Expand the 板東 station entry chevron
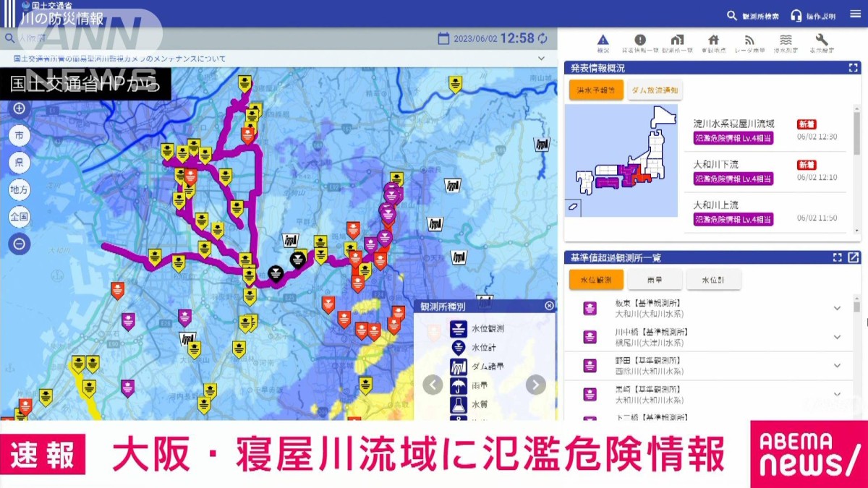The image size is (868, 488). (837, 308)
